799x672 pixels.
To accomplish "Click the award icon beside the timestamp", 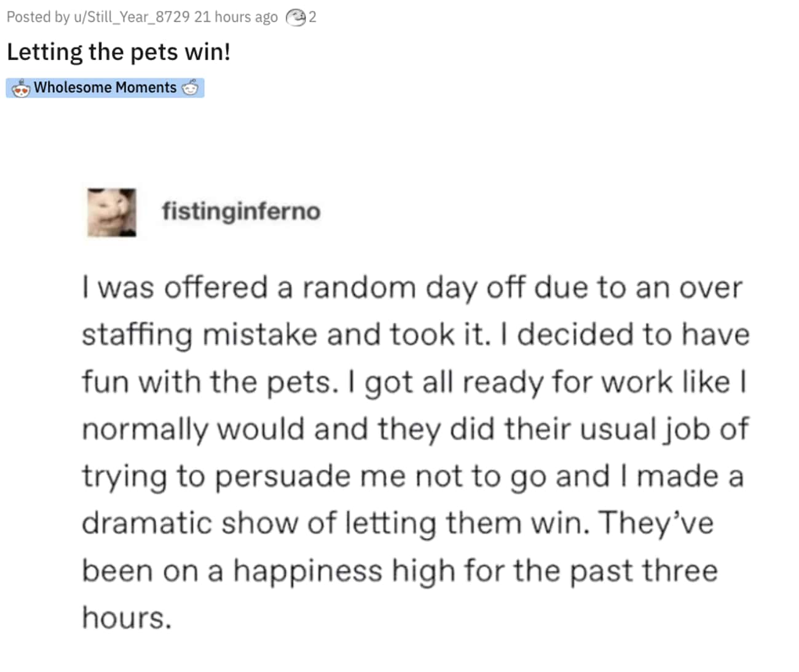I will pos(296,17).
